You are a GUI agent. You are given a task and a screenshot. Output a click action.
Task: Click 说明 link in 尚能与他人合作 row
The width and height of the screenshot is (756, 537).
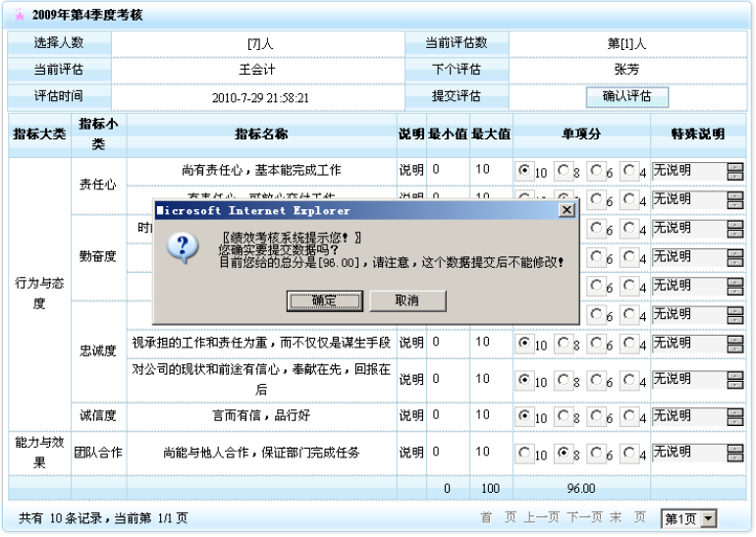411,453
